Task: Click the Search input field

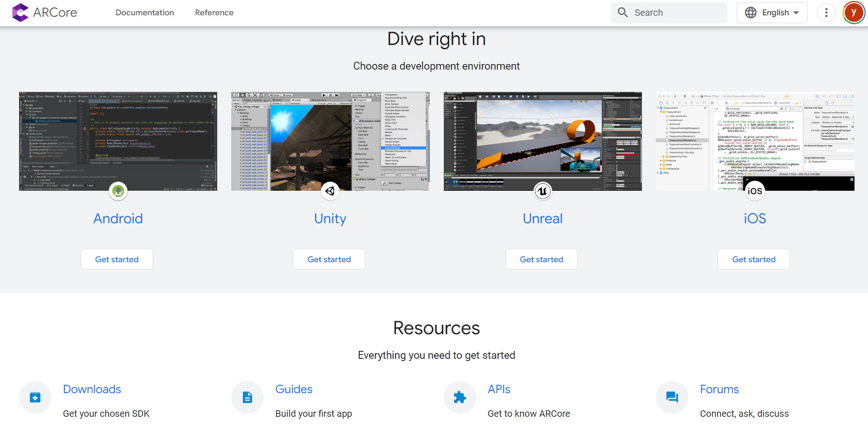Action: point(669,13)
